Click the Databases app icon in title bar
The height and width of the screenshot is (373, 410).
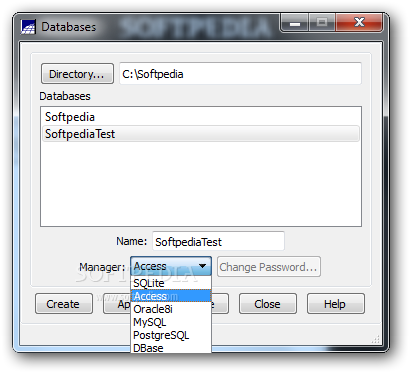(x=28, y=27)
